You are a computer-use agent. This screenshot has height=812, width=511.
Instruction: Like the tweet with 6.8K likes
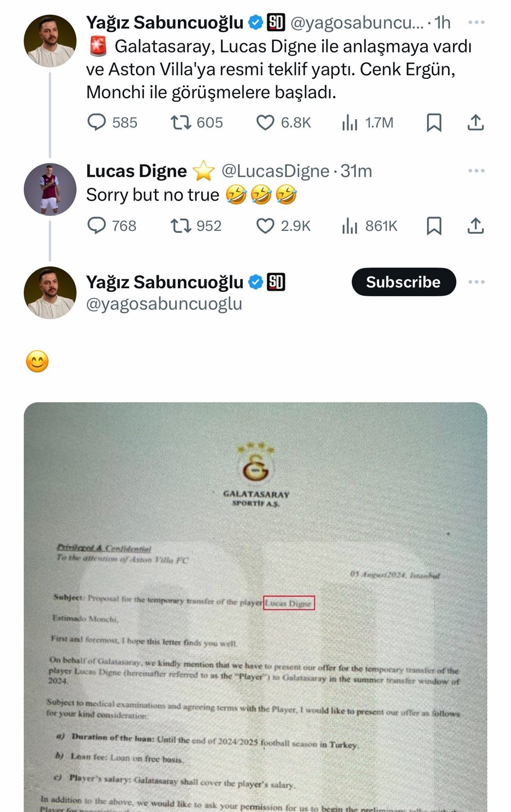pyautogui.click(x=265, y=122)
